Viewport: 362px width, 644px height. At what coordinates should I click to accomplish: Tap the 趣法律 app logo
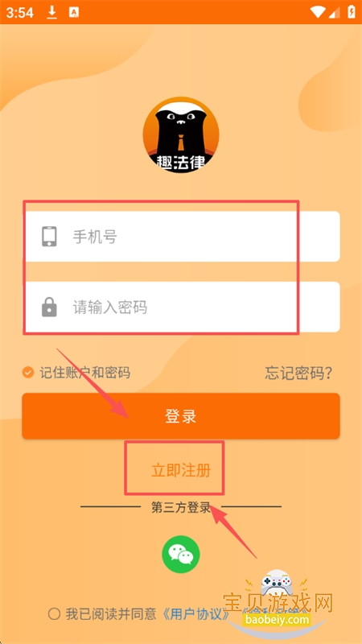[x=181, y=134]
